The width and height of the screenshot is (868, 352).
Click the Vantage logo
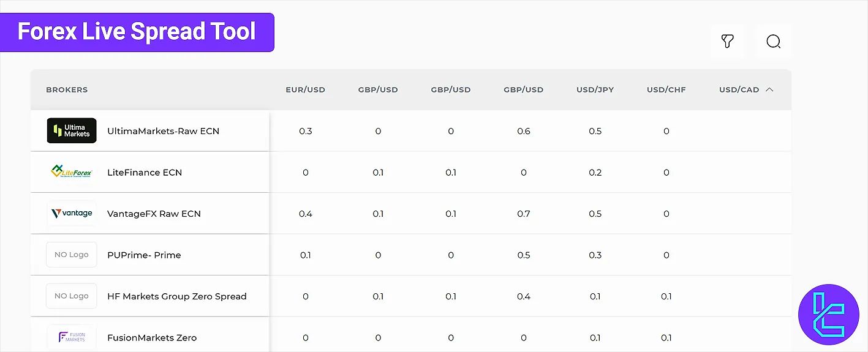(72, 214)
